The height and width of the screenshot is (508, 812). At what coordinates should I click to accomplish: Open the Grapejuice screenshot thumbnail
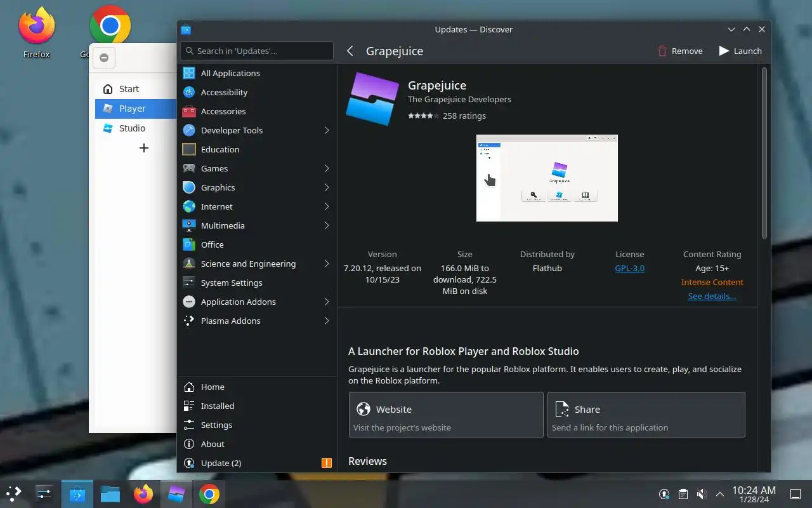click(547, 178)
